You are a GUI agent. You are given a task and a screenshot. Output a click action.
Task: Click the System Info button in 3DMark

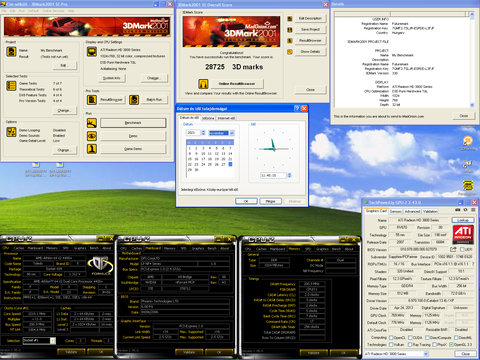coord(111,78)
